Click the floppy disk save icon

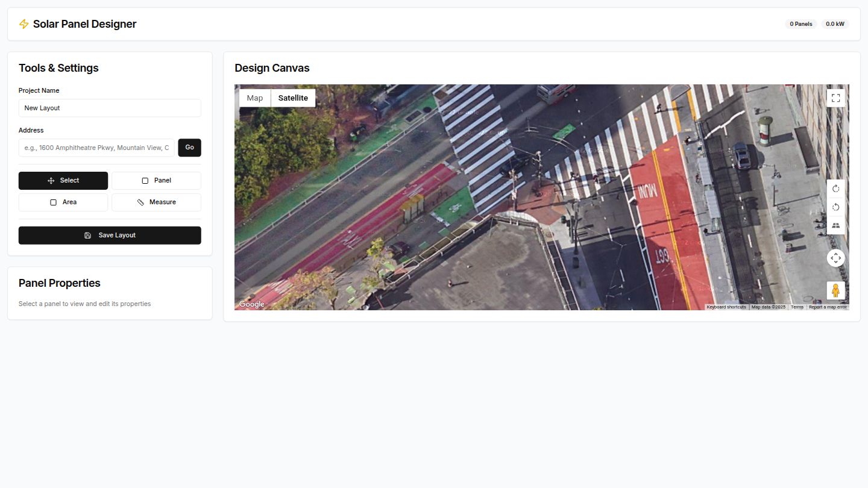[x=88, y=236]
